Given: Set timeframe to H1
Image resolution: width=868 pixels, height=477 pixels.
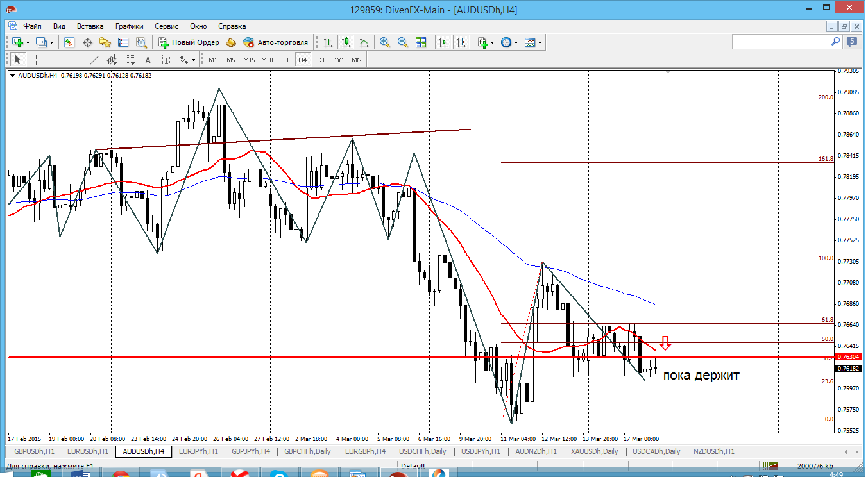Looking at the screenshot, I should pos(285,60).
